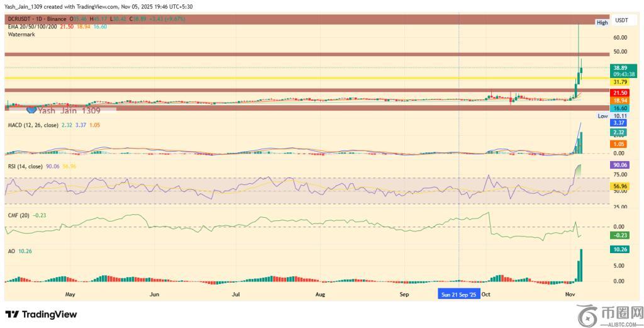Click the CMF (20) indicator label

18,215
